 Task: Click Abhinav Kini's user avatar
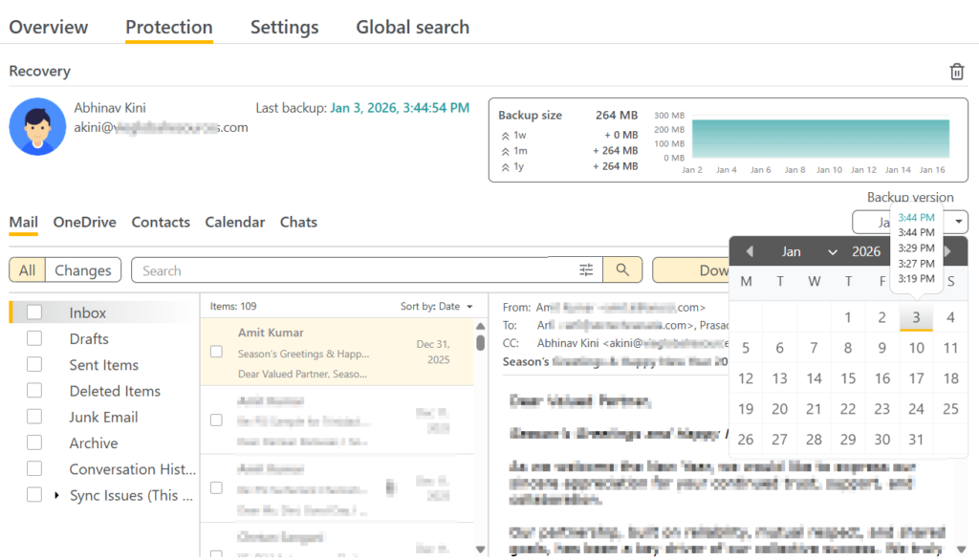pyautogui.click(x=37, y=127)
